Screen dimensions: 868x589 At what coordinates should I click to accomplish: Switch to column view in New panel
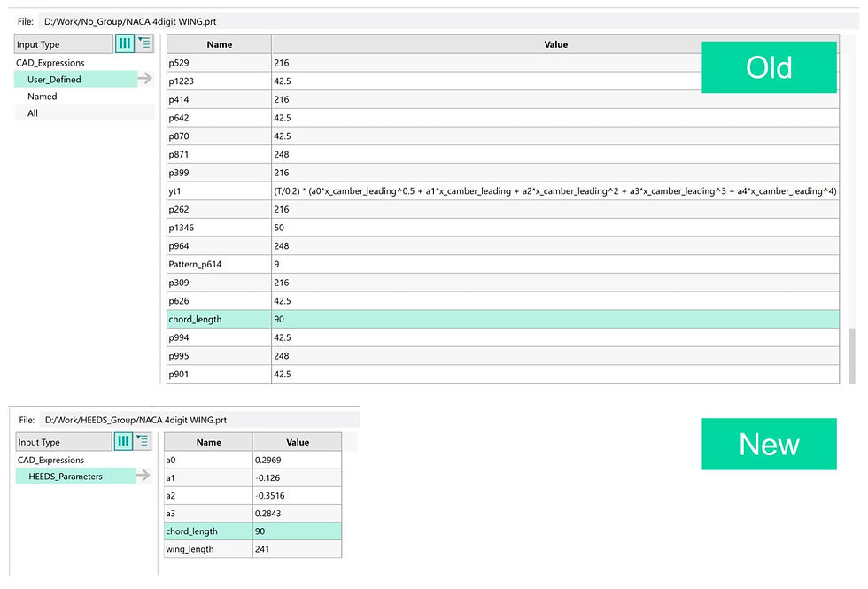coord(123,441)
